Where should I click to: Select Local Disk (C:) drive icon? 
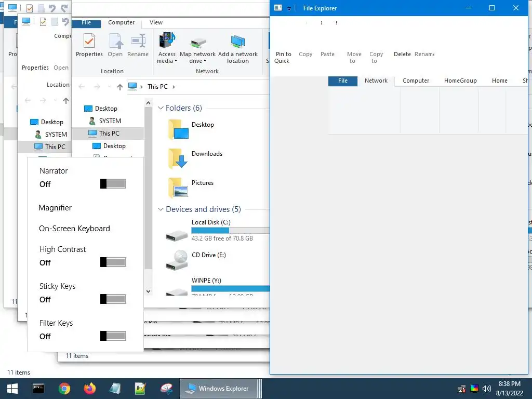177,235
